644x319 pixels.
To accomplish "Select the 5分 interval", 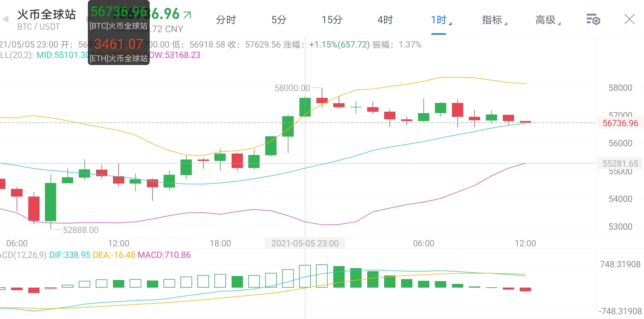I will click(279, 20).
